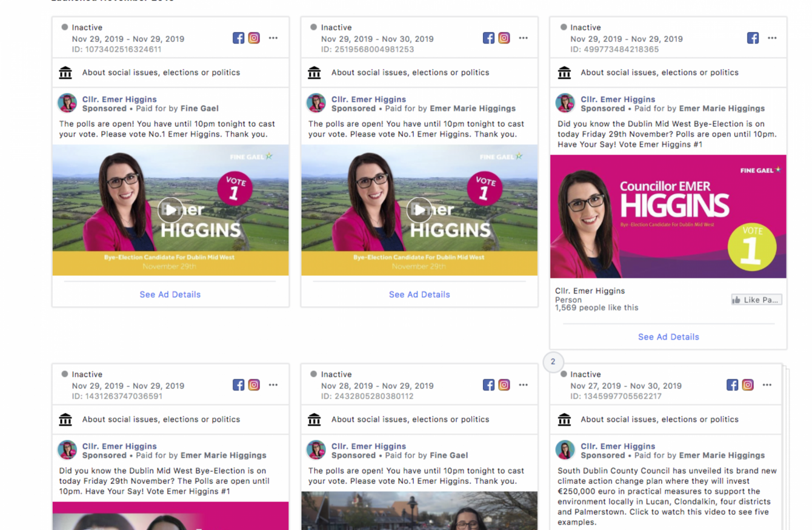Open three-dot menu on ad ID 499773484218365

click(x=772, y=38)
